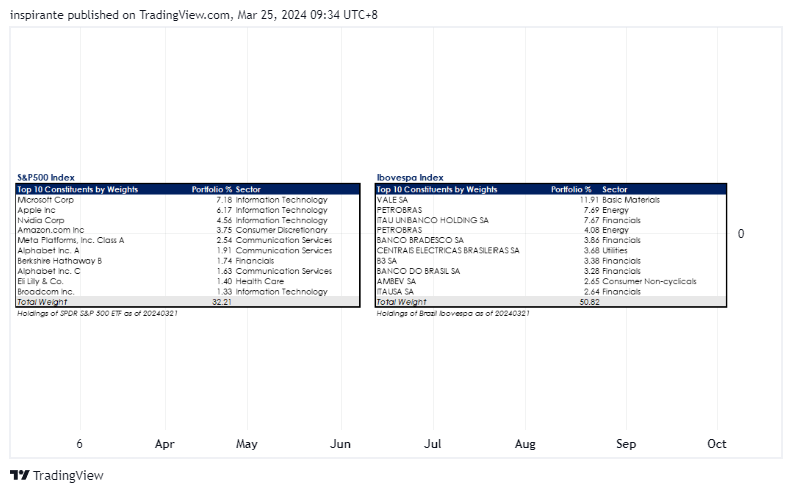Click the 'Jul' label on time axis
Viewport: 792px width, 493px height.
(x=432, y=443)
